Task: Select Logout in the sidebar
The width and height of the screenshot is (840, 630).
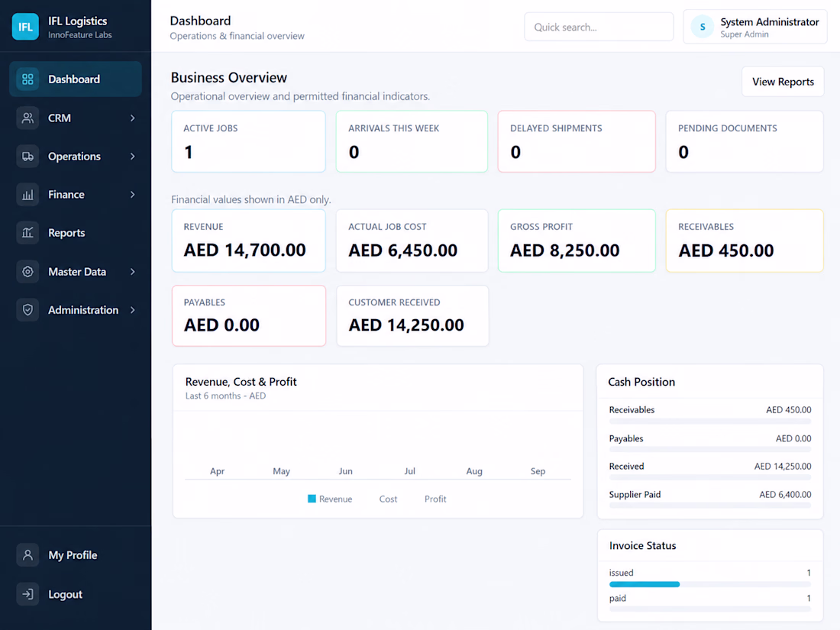Action: (x=76, y=594)
